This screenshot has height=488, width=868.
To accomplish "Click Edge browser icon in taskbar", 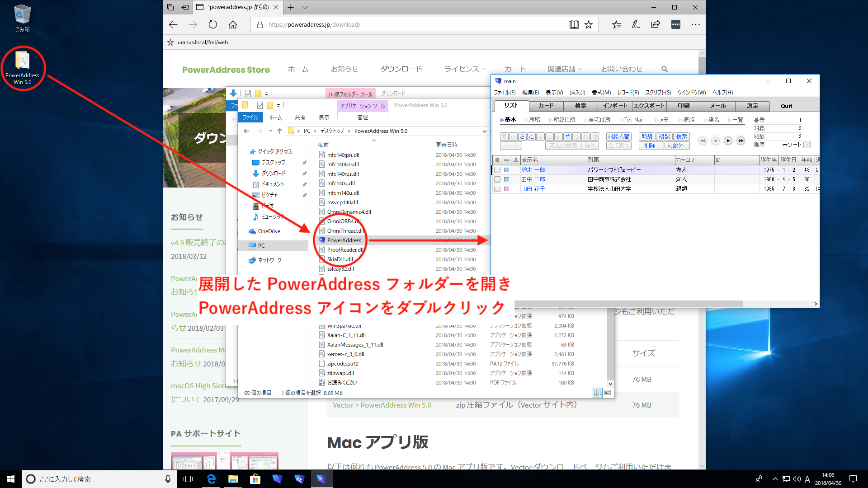I will click(211, 479).
